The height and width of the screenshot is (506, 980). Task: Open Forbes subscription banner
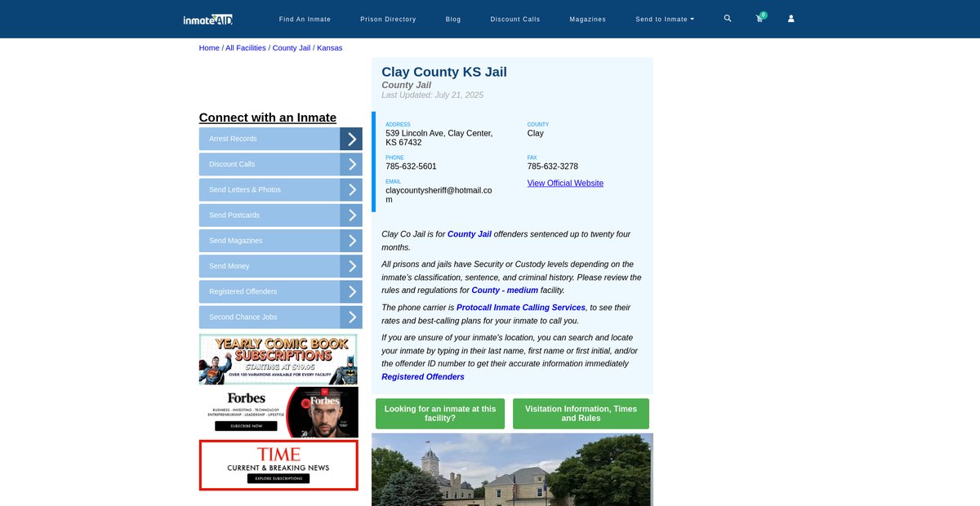pos(278,412)
